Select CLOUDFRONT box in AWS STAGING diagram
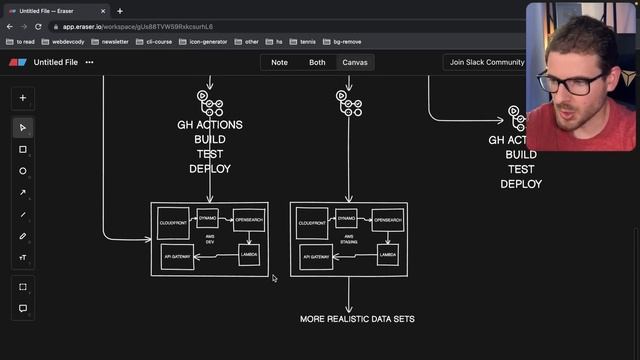This screenshot has width=640, height=360. click(312, 223)
